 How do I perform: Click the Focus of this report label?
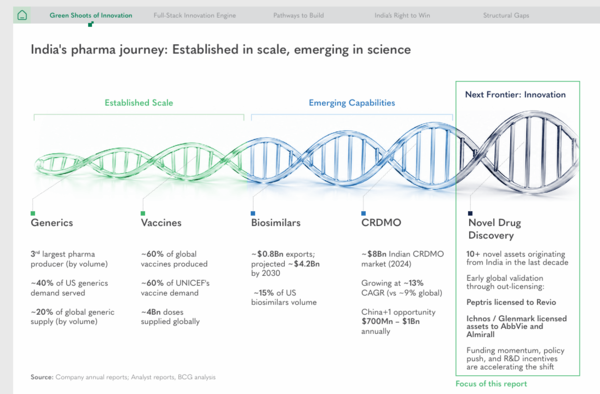pos(491,384)
